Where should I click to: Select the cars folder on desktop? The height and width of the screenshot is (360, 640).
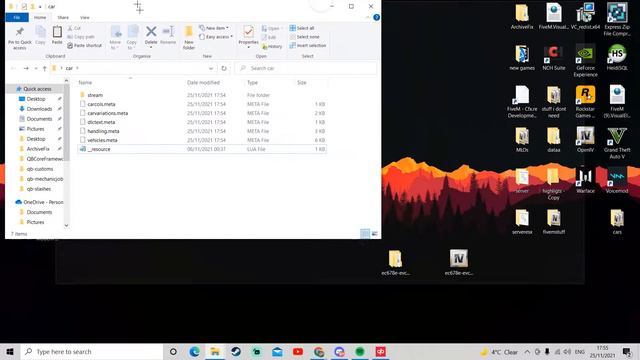tap(617, 222)
